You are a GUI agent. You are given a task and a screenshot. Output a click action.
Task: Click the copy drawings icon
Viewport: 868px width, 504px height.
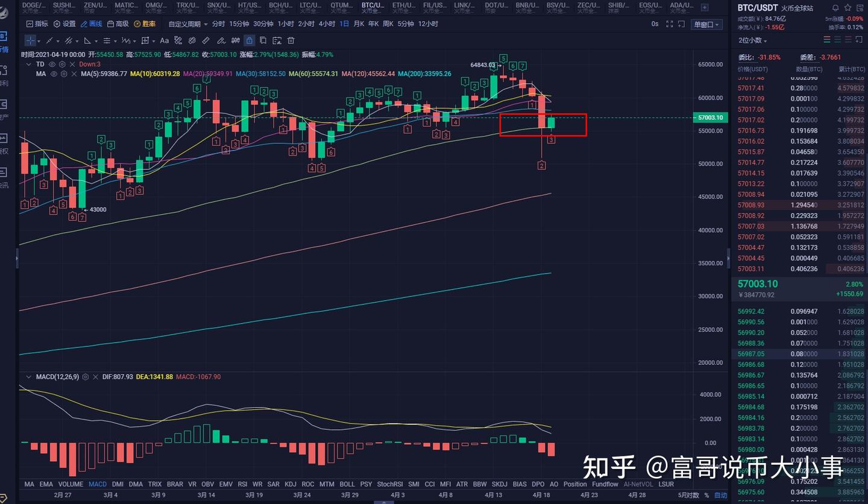tap(263, 40)
